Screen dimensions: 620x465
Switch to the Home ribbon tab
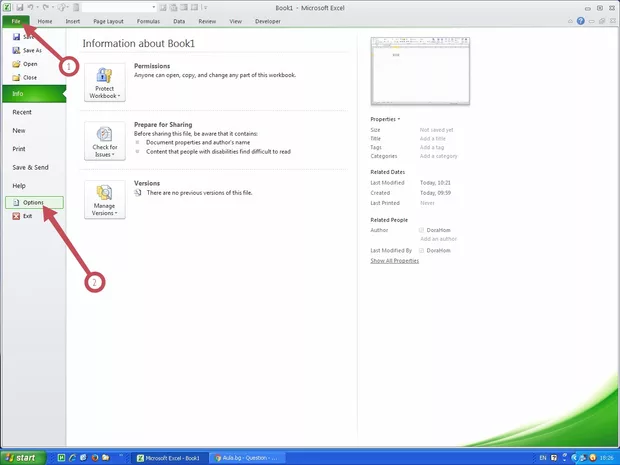[x=45, y=21]
